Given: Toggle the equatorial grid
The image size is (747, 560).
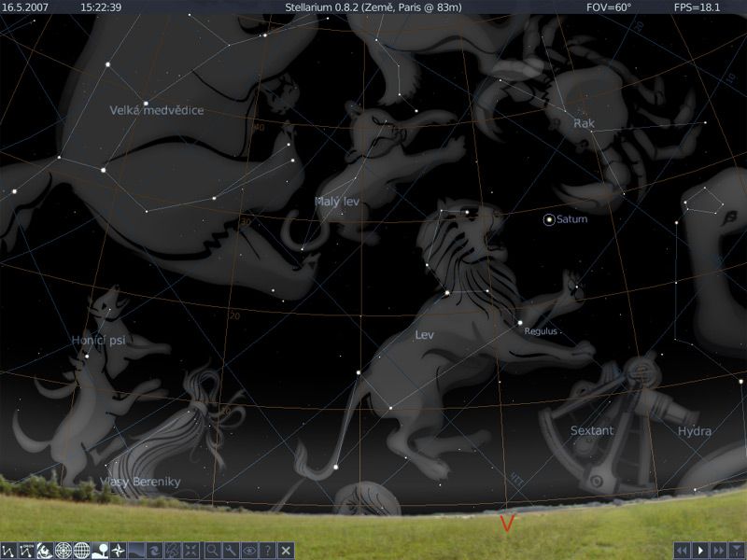Looking at the screenshot, I should click(x=81, y=551).
